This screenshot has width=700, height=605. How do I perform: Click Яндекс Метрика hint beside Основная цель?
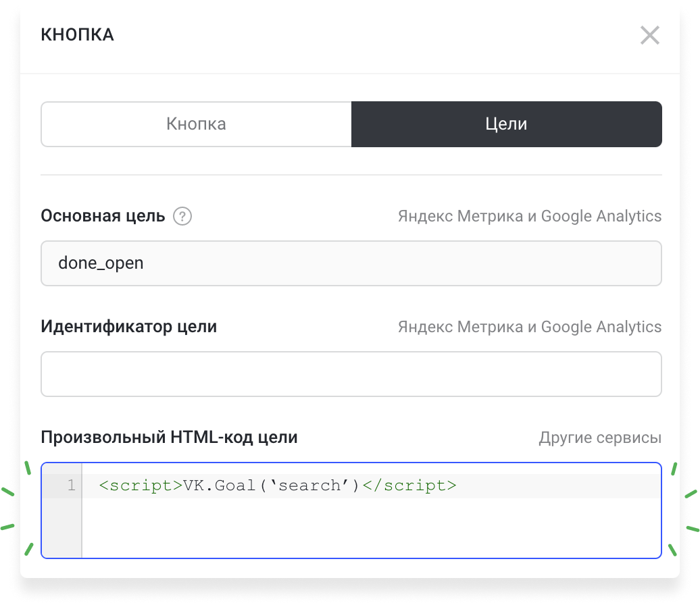coord(530,216)
